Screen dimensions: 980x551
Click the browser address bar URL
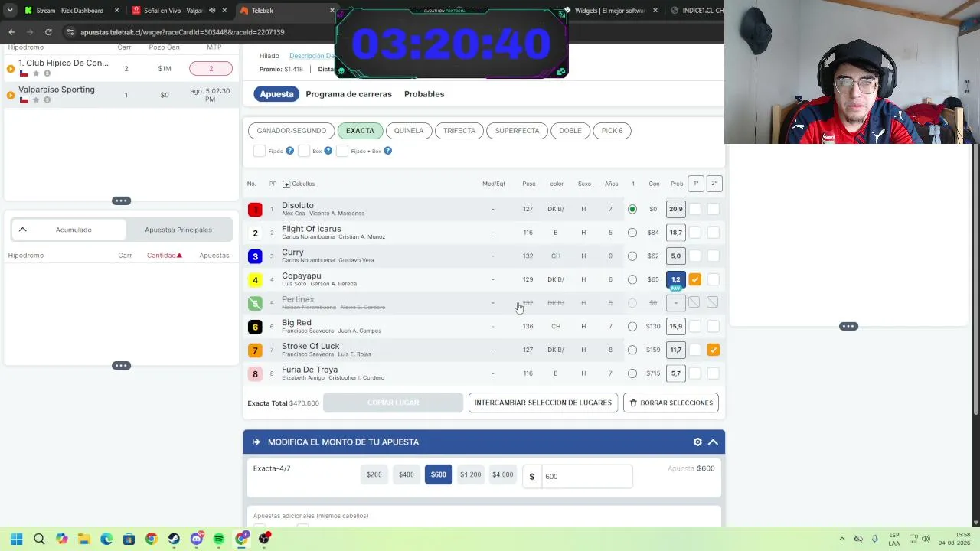[x=182, y=32]
